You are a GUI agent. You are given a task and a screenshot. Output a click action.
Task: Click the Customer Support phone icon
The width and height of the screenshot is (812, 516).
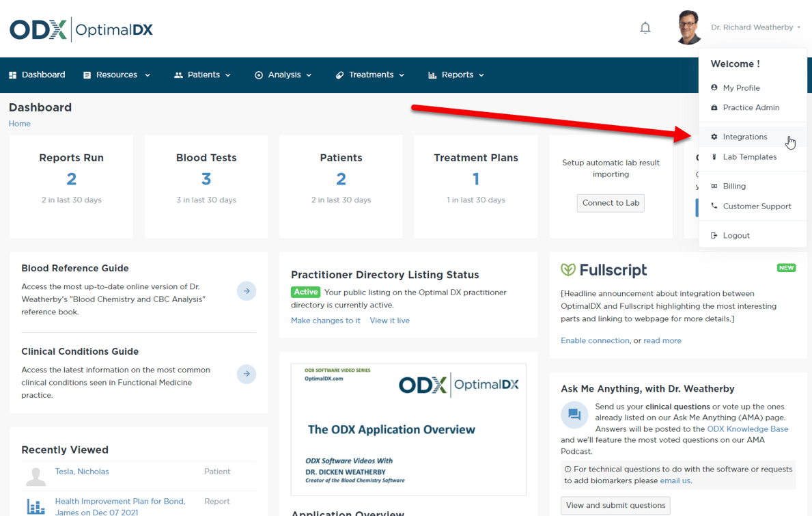pyautogui.click(x=714, y=206)
